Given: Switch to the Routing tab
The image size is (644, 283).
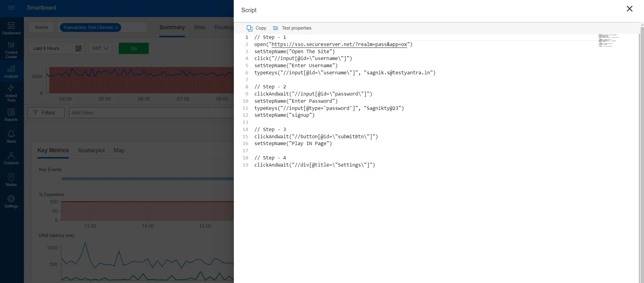Looking at the screenshot, I should point(224,28).
